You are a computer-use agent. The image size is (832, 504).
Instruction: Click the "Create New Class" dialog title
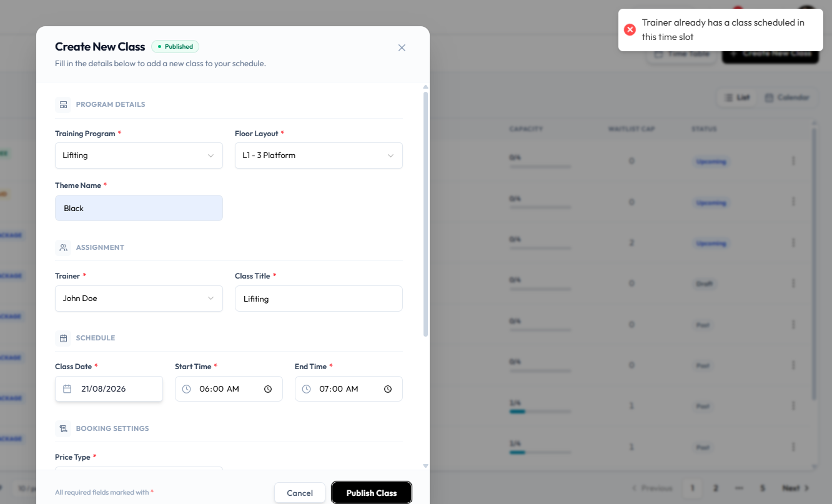click(x=100, y=47)
